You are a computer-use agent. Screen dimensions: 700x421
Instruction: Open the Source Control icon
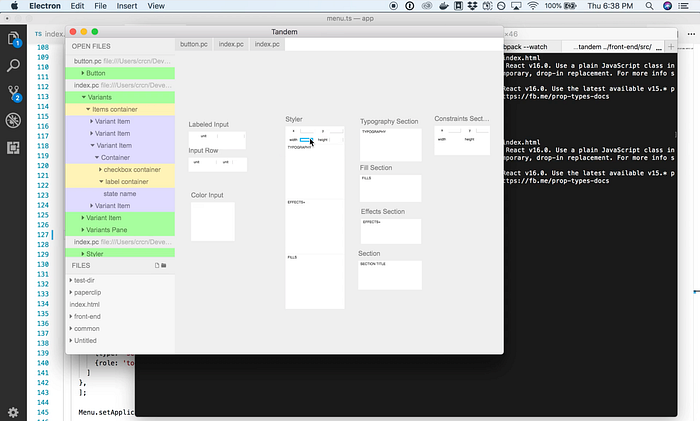13,93
